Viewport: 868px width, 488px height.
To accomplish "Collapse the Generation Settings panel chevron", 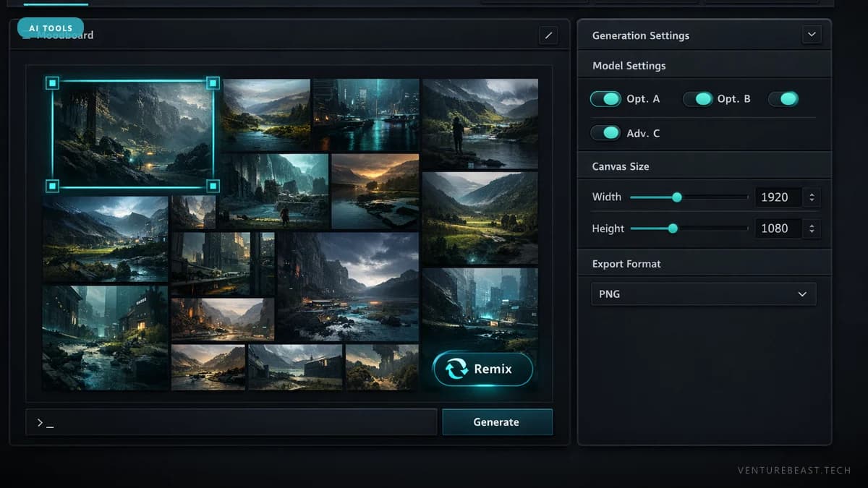I will point(812,34).
